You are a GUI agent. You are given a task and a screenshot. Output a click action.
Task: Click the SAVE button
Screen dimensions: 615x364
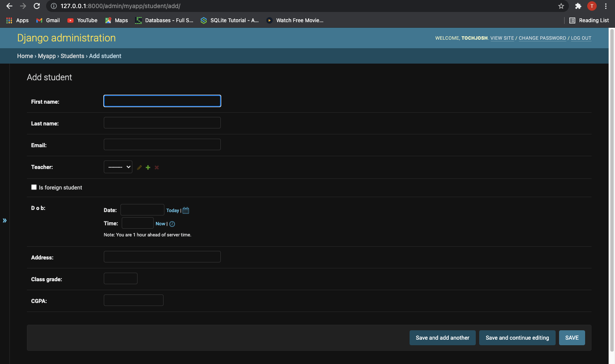[572, 338]
